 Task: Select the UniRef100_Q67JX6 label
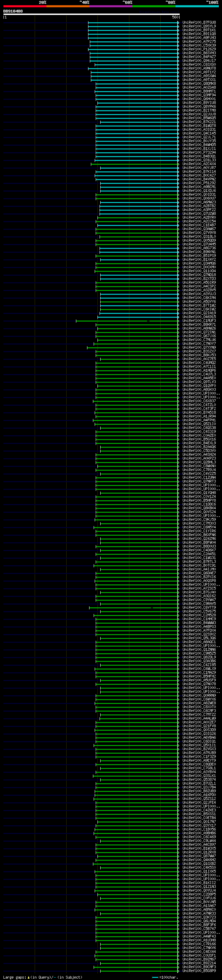[199, 336]
